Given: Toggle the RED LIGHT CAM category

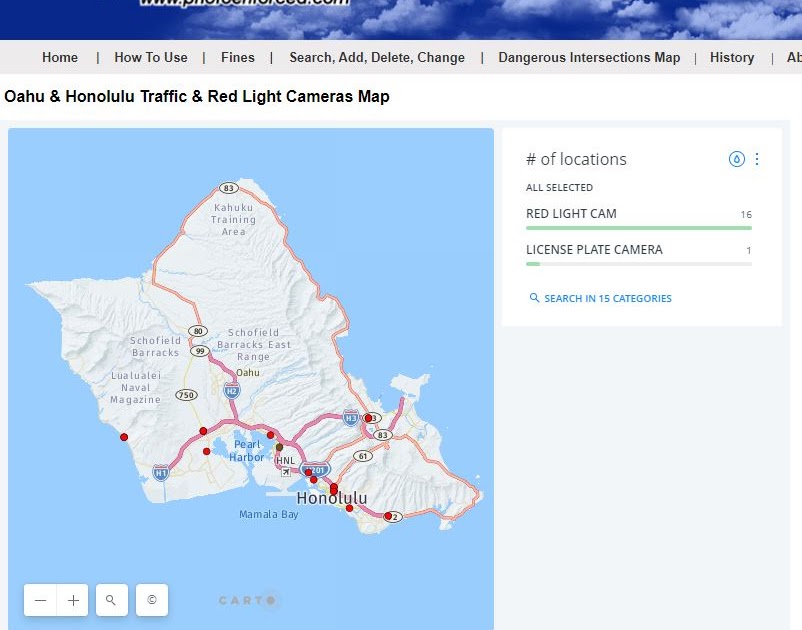Looking at the screenshot, I should (571, 213).
